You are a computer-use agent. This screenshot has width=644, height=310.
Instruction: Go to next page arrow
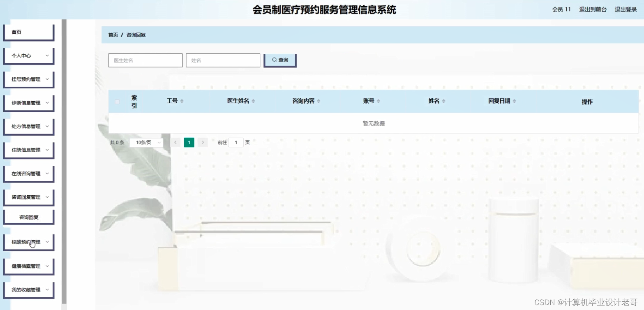(203, 143)
